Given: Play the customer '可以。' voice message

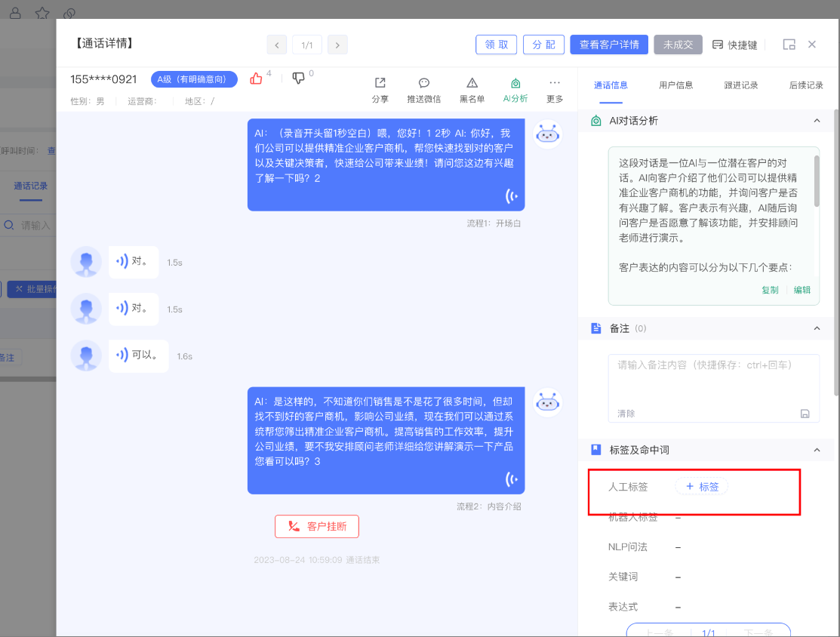Looking at the screenshot, I should point(122,355).
